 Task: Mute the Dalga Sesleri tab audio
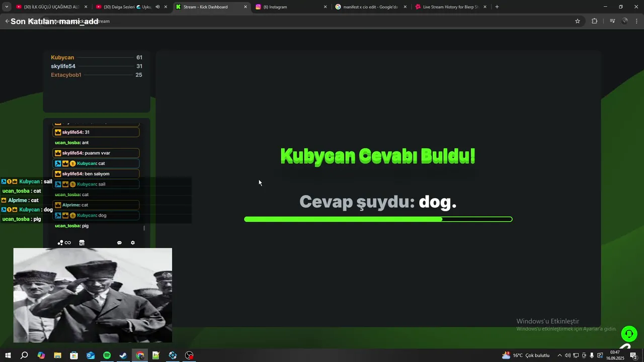(157, 7)
